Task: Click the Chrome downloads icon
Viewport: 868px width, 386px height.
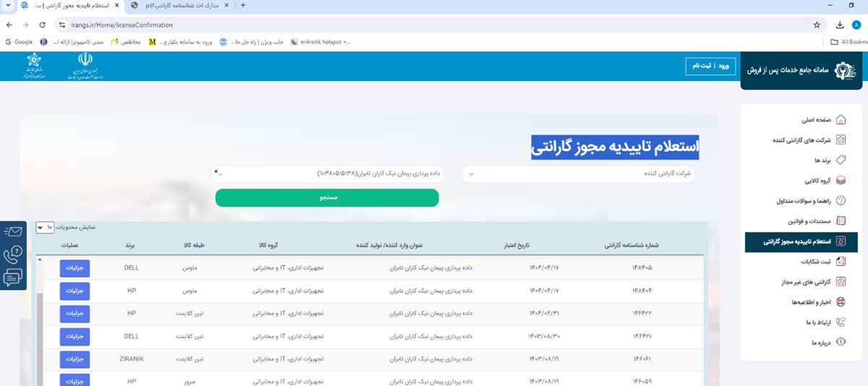Action: coord(840,25)
